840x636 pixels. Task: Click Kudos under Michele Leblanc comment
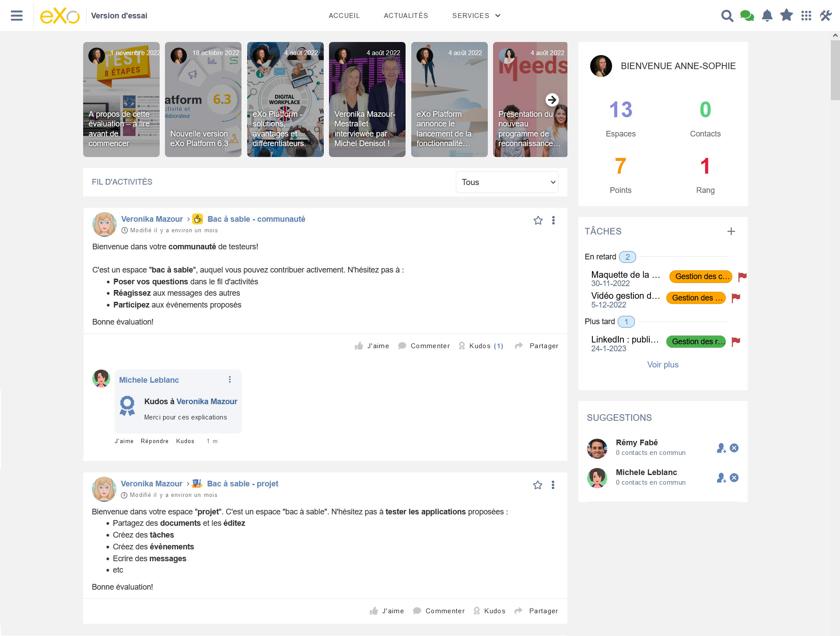(x=185, y=441)
